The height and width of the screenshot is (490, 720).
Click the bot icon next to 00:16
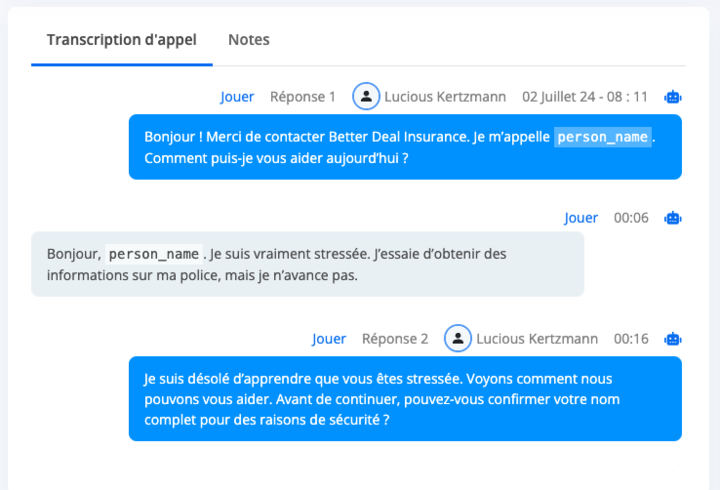[673, 339]
